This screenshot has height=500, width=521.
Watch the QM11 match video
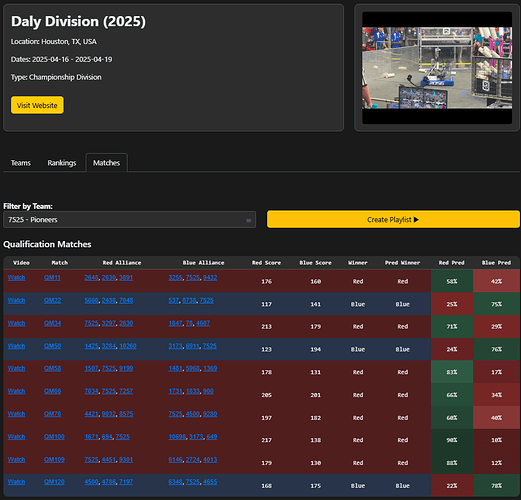click(x=16, y=278)
